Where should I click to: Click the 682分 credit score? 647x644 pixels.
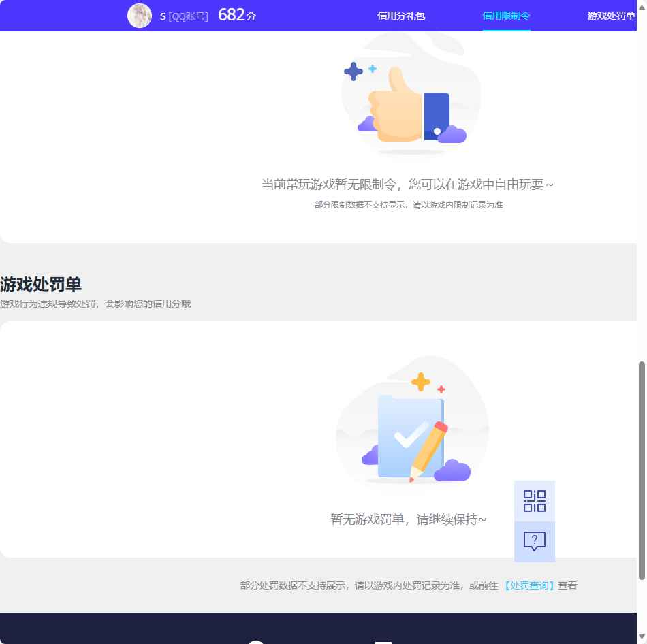(237, 15)
